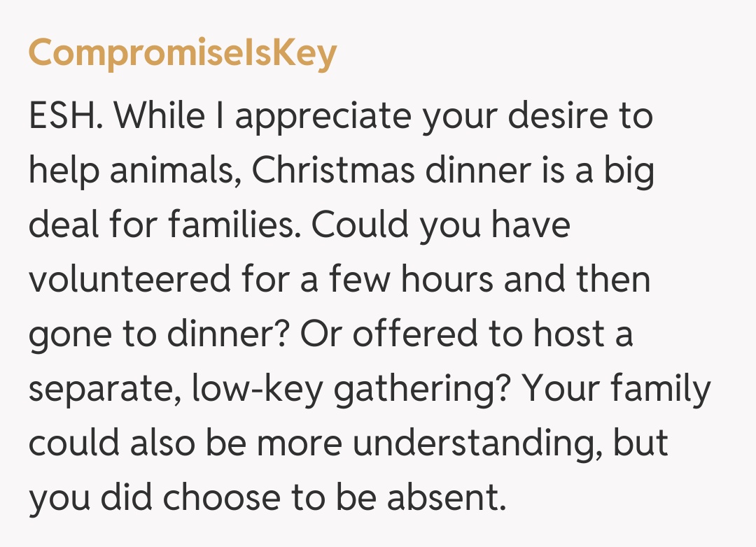Click the words 'Your family'
The width and height of the screenshot is (756, 547).
pyautogui.click(x=617, y=388)
